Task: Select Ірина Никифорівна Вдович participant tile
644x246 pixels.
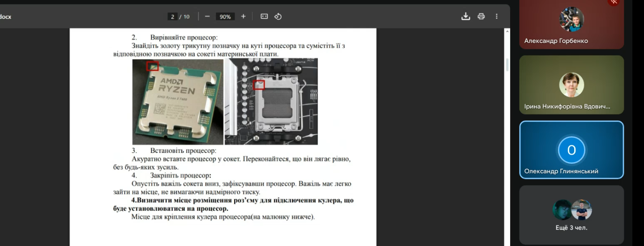Action: [x=571, y=85]
